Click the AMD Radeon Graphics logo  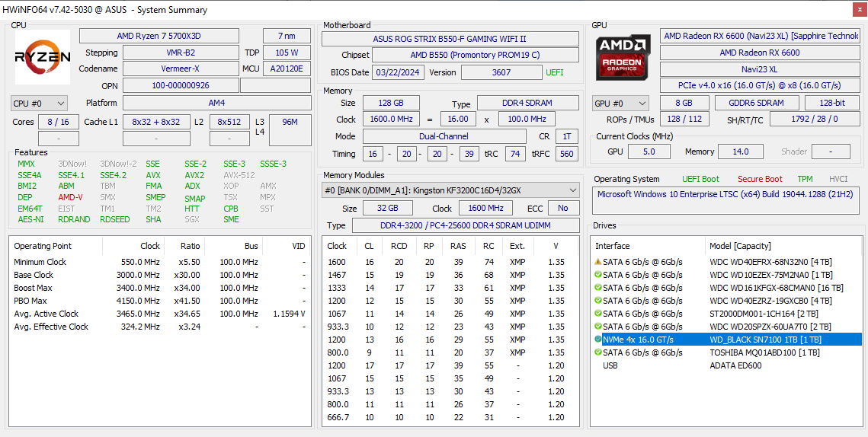[623, 58]
